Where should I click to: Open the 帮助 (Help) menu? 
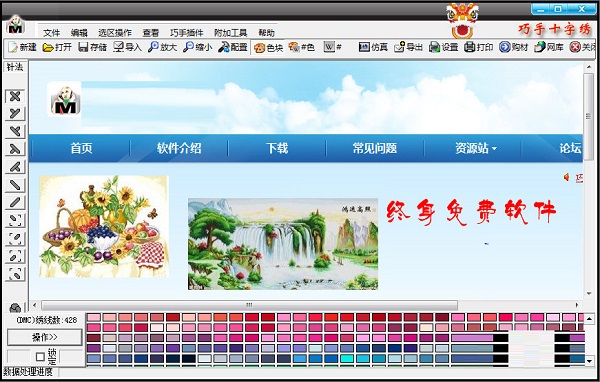coord(267,33)
